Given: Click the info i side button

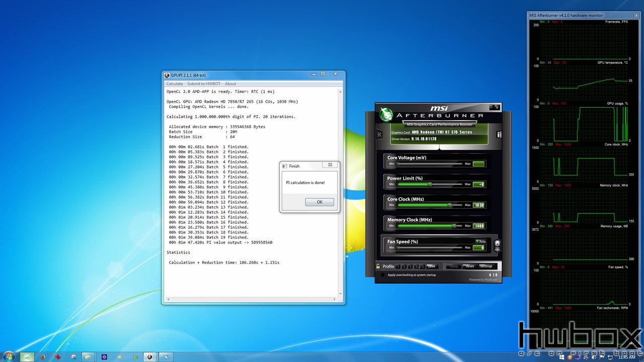Looking at the screenshot, I should pyautogui.click(x=499, y=134).
